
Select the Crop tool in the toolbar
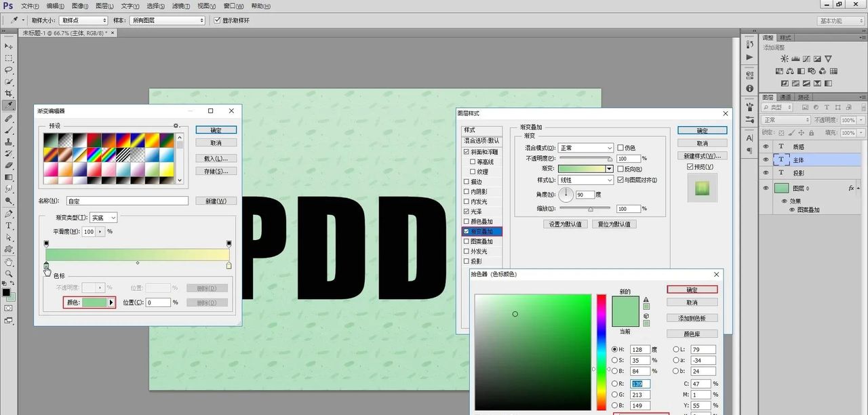pos(9,93)
